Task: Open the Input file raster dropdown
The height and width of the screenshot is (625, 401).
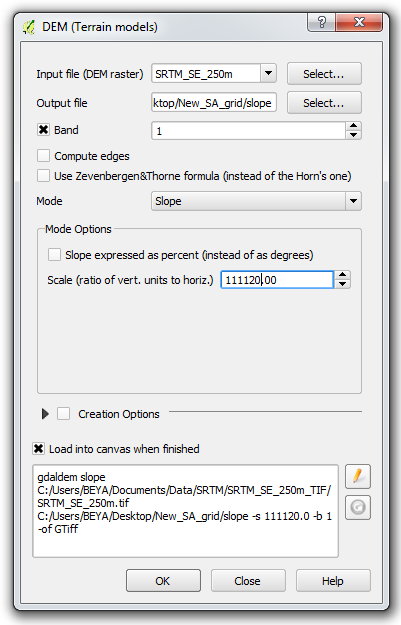Action: click(x=268, y=73)
